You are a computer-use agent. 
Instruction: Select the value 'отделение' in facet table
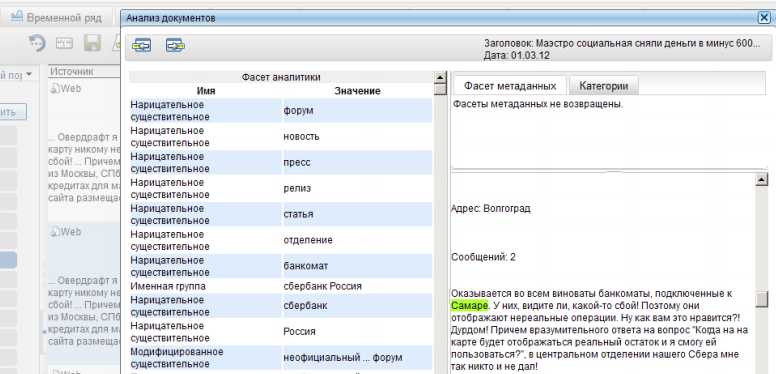click(308, 240)
